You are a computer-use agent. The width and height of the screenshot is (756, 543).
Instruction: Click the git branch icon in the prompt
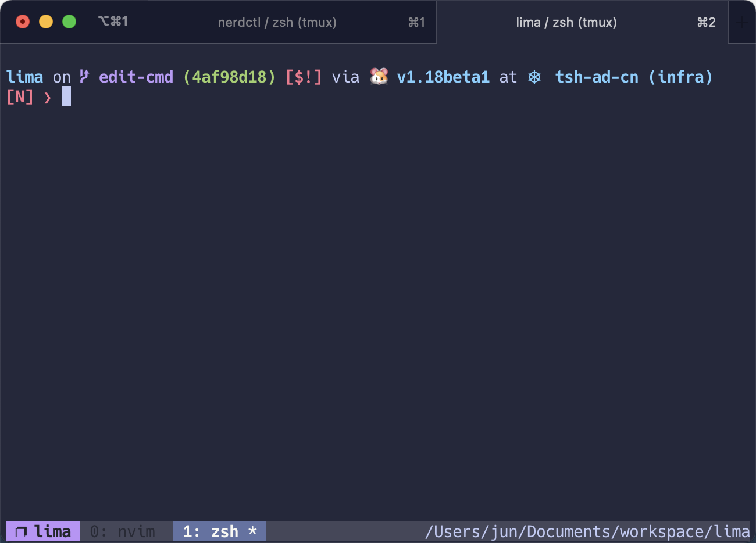[x=84, y=76]
